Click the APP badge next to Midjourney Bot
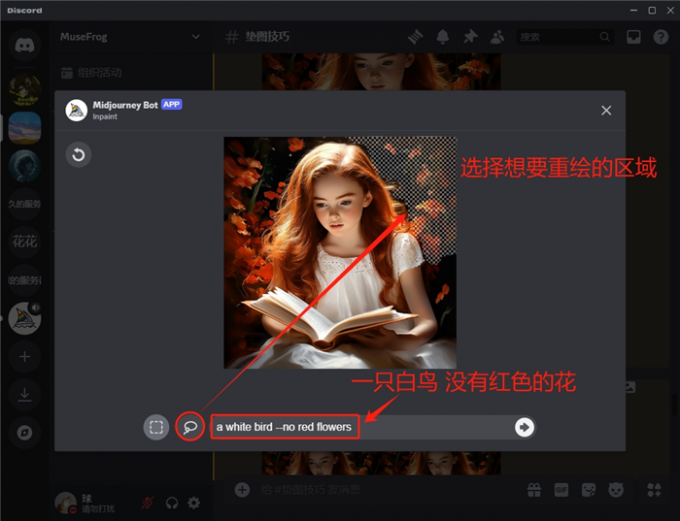680x521 pixels. (172, 105)
